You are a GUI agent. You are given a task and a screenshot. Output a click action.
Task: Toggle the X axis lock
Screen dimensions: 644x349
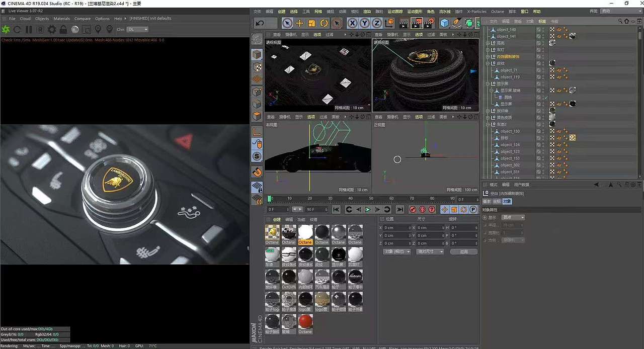tap(353, 23)
